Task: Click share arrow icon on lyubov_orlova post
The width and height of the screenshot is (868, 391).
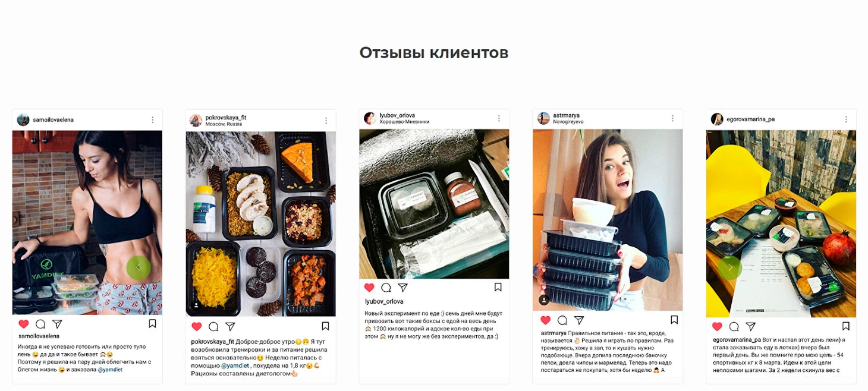Action: 402,287
